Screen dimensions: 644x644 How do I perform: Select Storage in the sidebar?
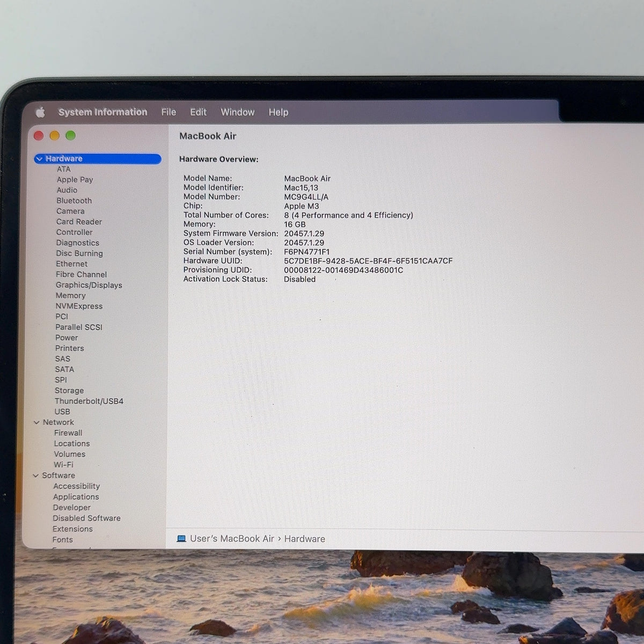[x=69, y=391]
